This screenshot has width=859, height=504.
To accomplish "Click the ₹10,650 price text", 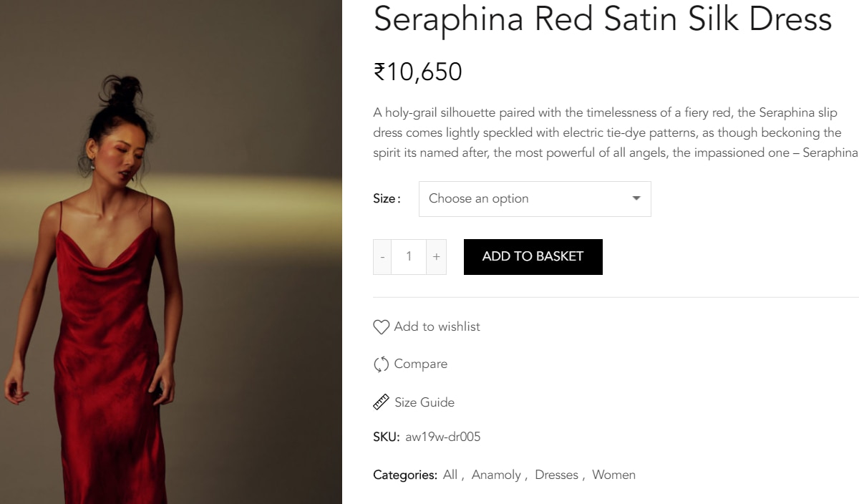I will [418, 72].
